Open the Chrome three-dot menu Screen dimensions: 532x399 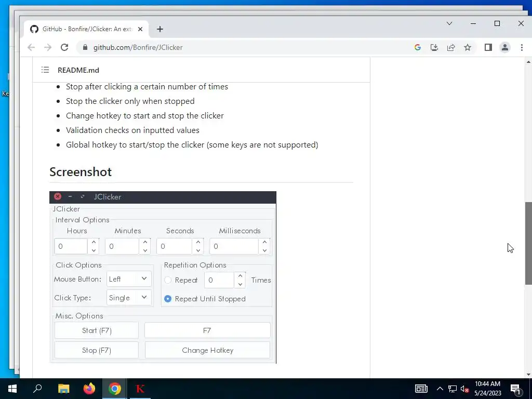point(522,47)
